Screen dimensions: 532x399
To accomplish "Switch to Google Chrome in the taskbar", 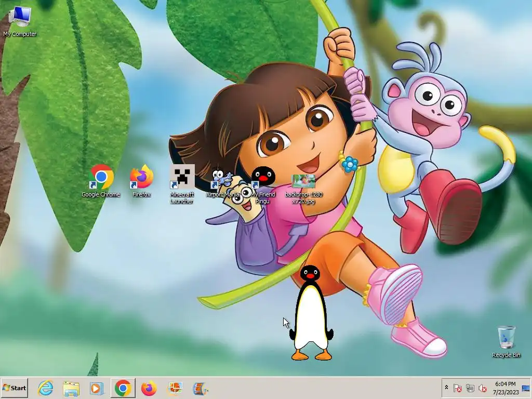I will (123, 388).
